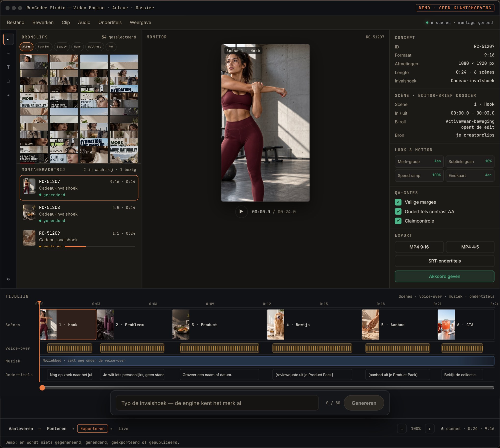The width and height of the screenshot is (500, 448).
Task: Filter source clips by Beauty
Action: [62, 47]
